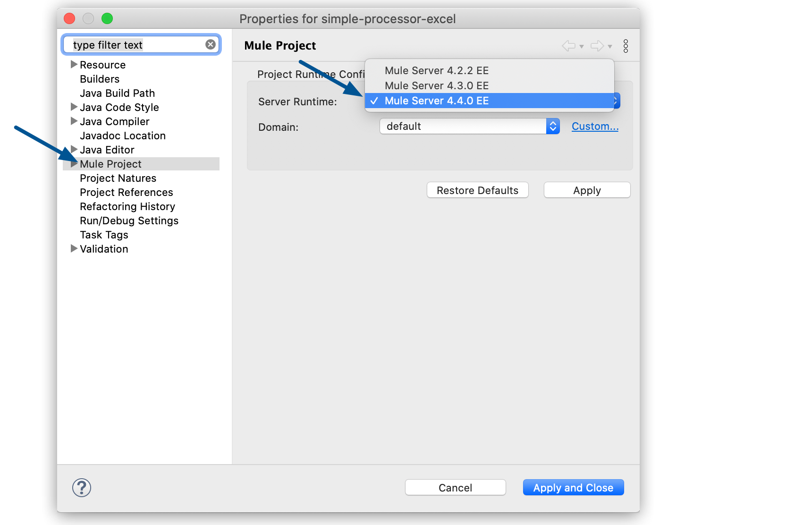
Task: Click the Restore Defaults button
Action: coord(477,190)
